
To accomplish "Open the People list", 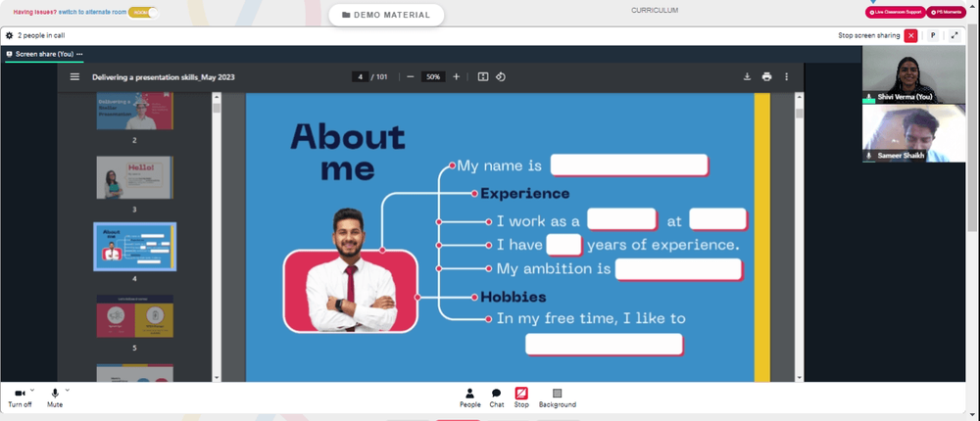I will pyautogui.click(x=470, y=398).
